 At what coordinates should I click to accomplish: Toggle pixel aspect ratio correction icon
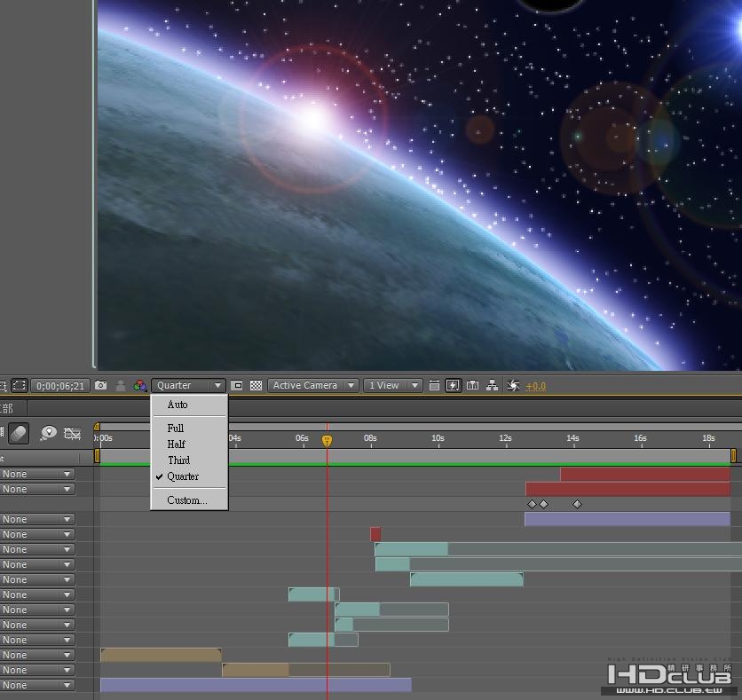click(434, 386)
